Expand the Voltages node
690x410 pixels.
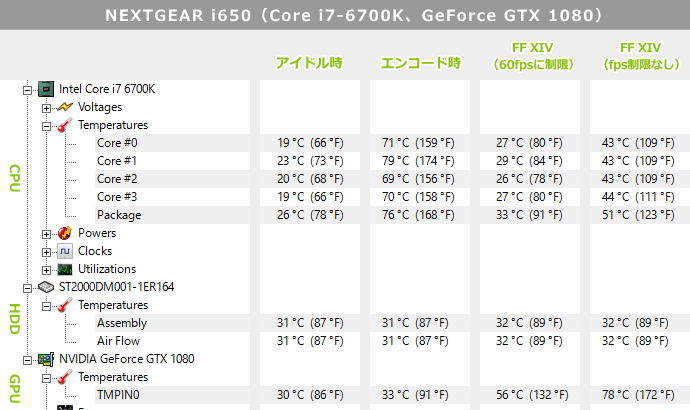coord(46,108)
